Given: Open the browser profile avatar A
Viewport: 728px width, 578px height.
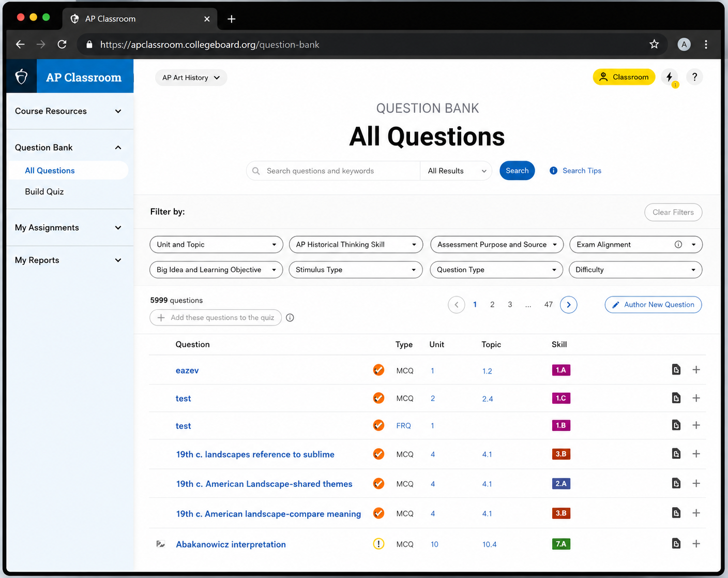Looking at the screenshot, I should (x=684, y=45).
